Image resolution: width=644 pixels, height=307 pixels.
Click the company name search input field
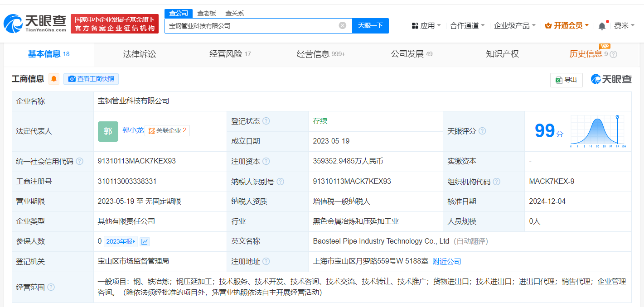[252, 26]
